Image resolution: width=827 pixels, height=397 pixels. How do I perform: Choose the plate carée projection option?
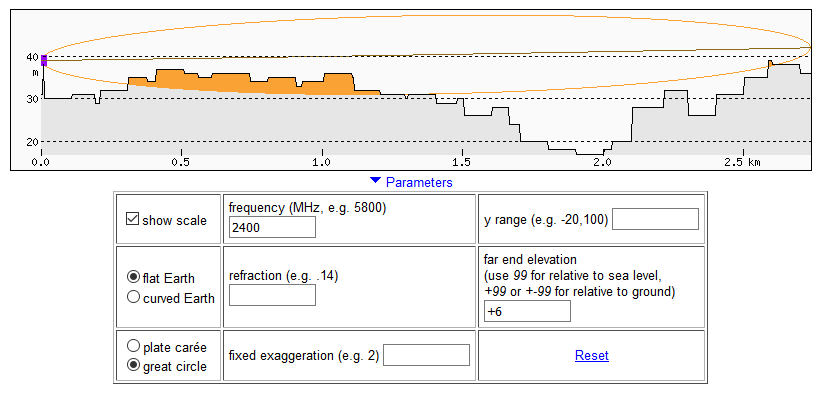133,346
